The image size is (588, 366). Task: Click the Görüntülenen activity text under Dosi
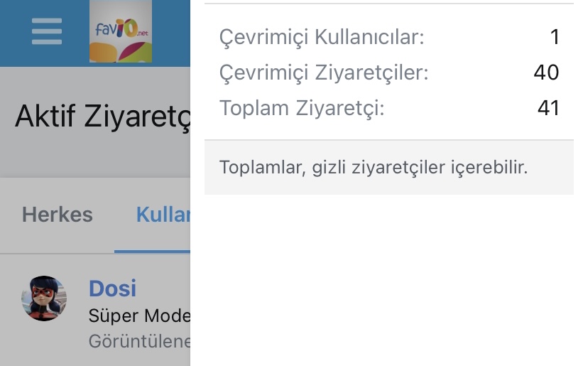pos(139,341)
